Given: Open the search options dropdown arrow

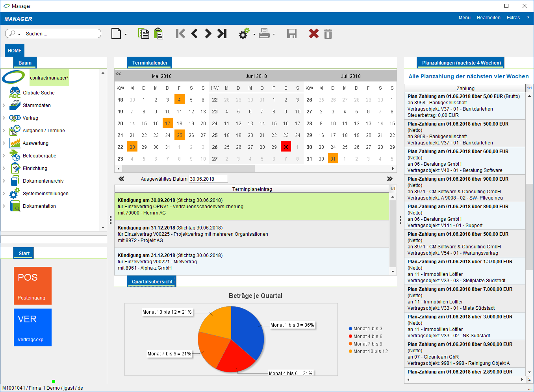Looking at the screenshot, I should [19, 34].
